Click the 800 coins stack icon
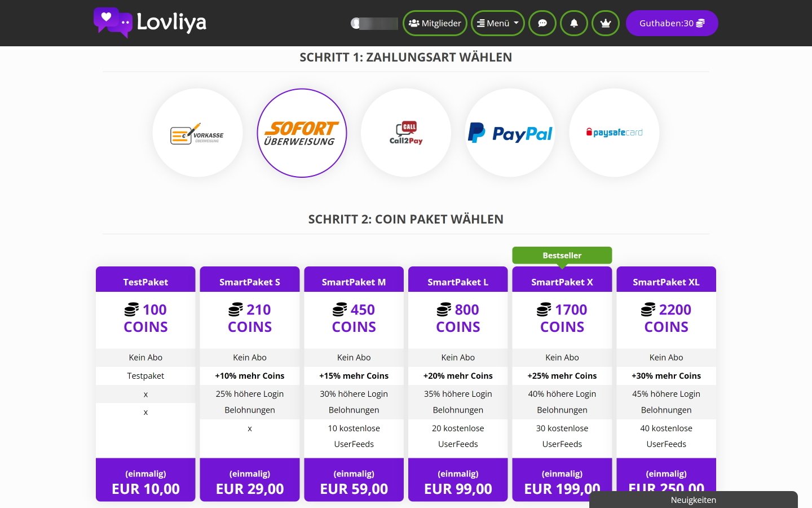Image resolution: width=812 pixels, height=508 pixels. (x=444, y=310)
